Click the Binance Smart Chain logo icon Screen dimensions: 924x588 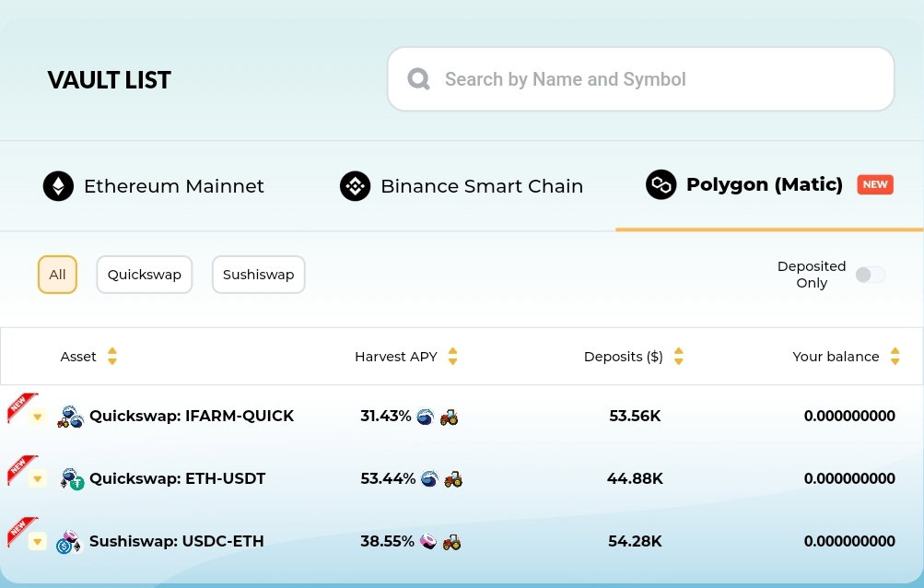pos(356,186)
